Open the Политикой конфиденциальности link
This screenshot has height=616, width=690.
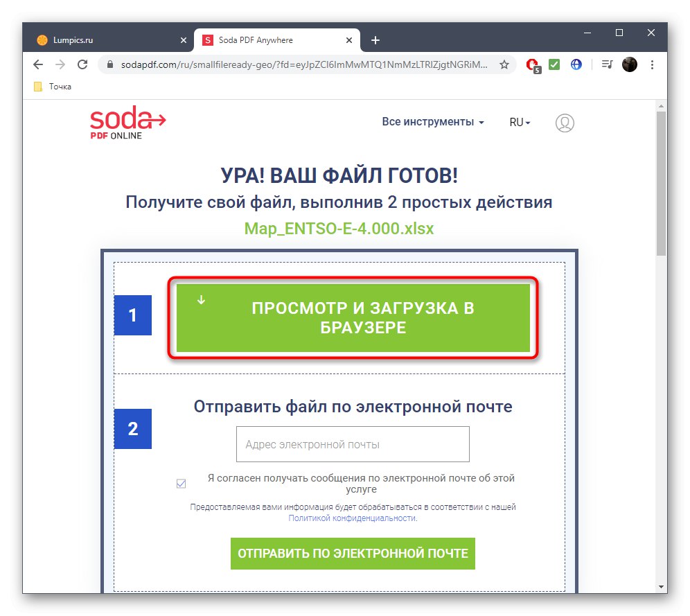tap(351, 518)
